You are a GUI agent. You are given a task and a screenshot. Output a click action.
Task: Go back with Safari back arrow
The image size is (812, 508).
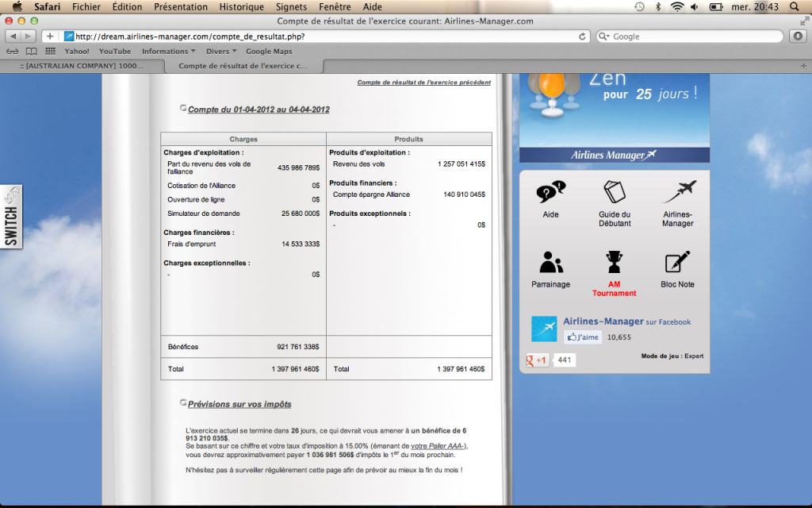[x=13, y=37]
